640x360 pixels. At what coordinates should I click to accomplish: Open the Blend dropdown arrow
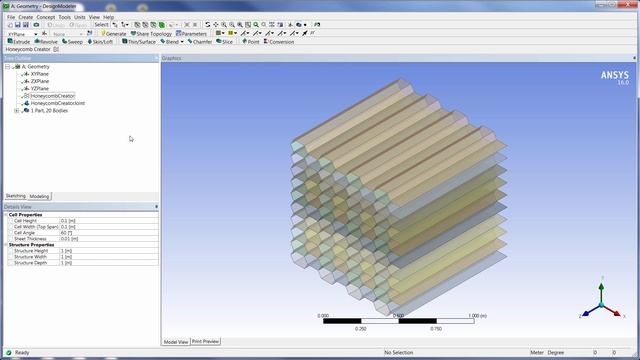click(x=182, y=42)
